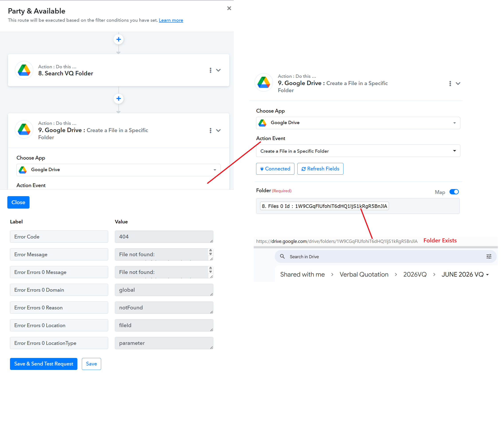
Task: Open three-dot menu of Search VQ Folder step
Action: 210,70
